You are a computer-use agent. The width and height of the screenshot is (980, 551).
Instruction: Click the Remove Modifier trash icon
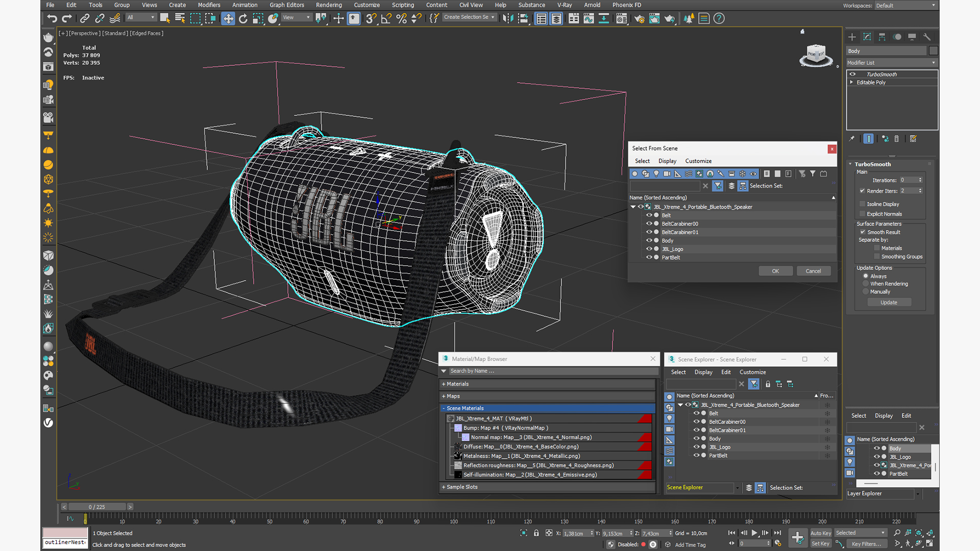pyautogui.click(x=896, y=139)
